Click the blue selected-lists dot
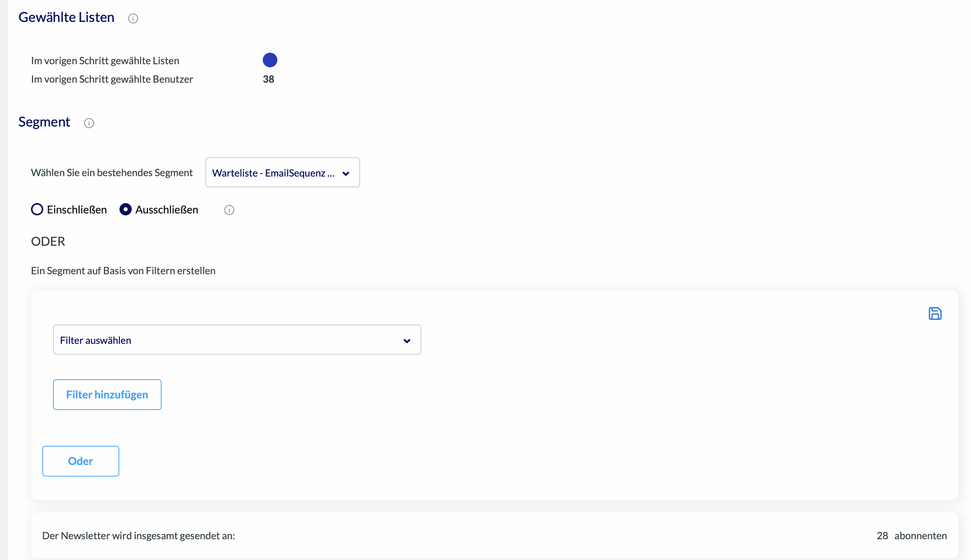This screenshot has width=971, height=560. click(270, 60)
